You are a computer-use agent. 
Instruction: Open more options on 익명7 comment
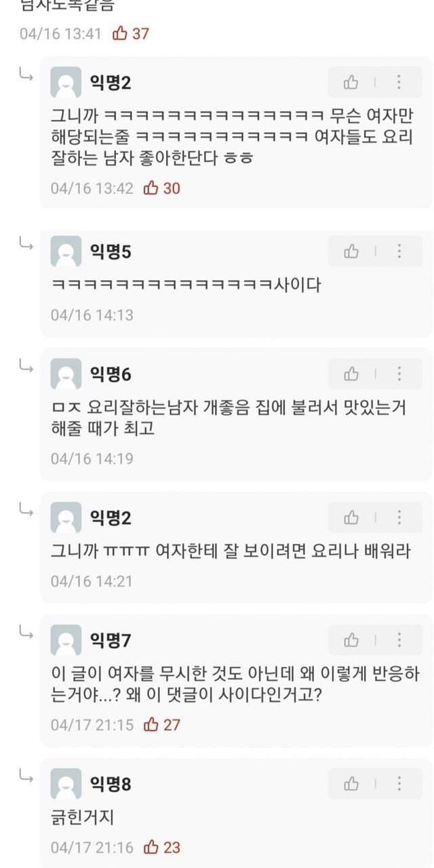(399, 640)
